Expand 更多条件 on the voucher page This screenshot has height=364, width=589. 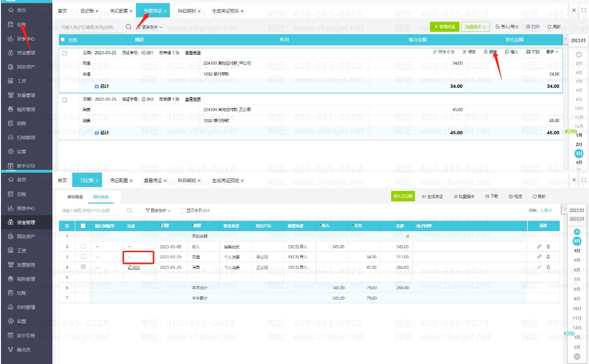(x=150, y=27)
